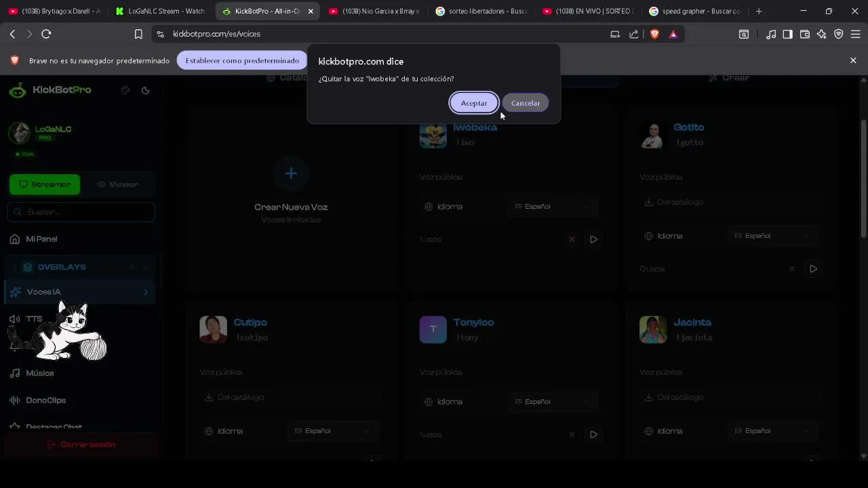Open the browser main menu

[855, 34]
